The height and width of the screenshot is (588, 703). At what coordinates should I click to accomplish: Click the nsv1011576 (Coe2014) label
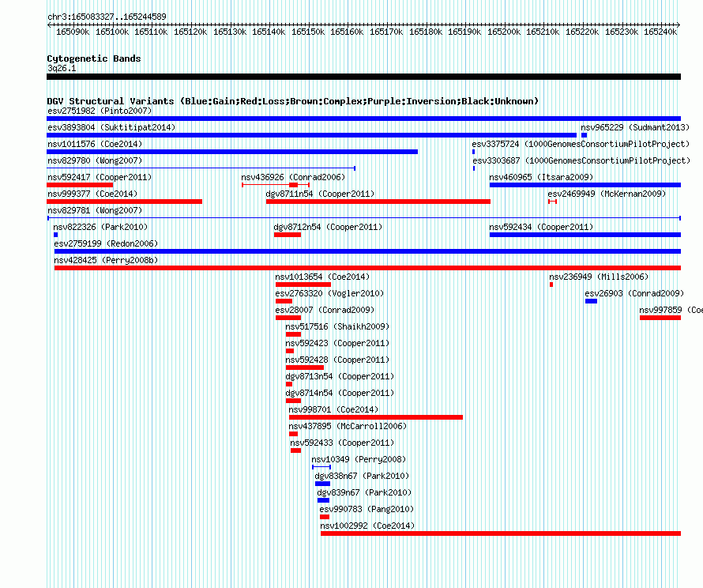95,144
